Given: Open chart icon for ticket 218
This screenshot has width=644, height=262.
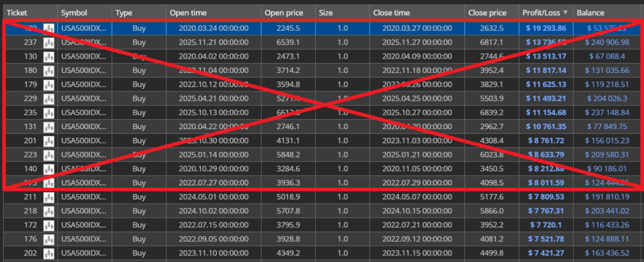Looking at the screenshot, I should coord(48,212).
